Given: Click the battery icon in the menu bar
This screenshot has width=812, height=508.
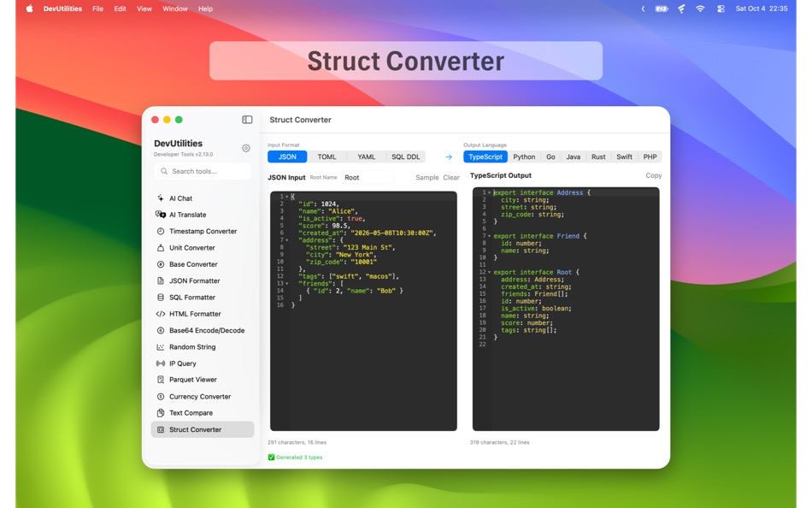Looking at the screenshot, I should coord(662,9).
